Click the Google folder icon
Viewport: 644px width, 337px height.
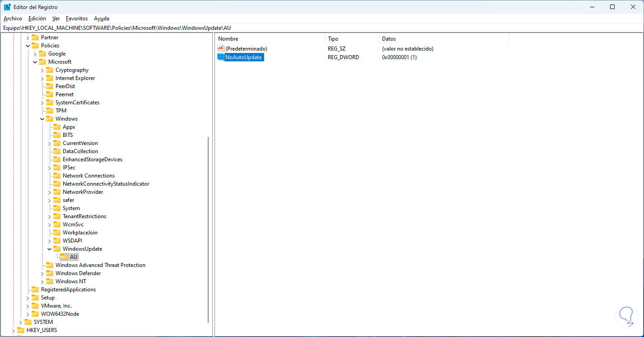coord(42,54)
